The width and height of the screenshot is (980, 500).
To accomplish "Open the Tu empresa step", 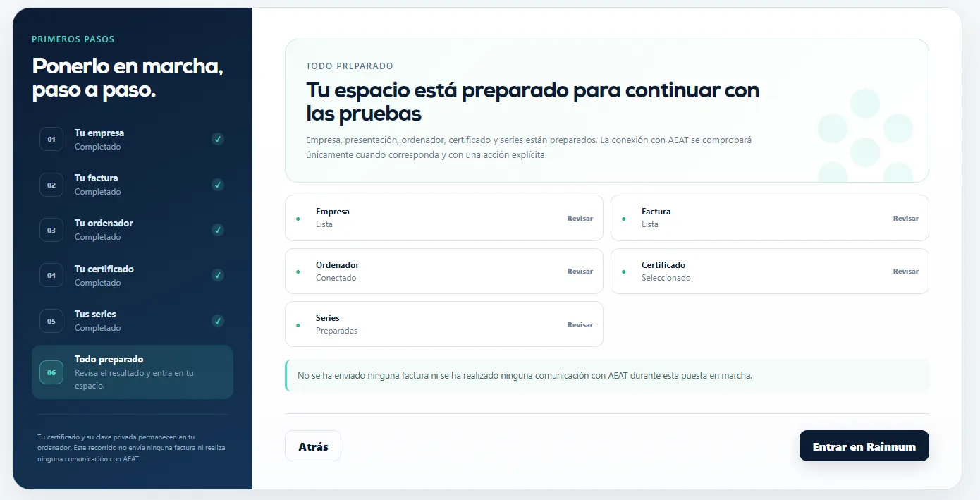I will [133, 140].
